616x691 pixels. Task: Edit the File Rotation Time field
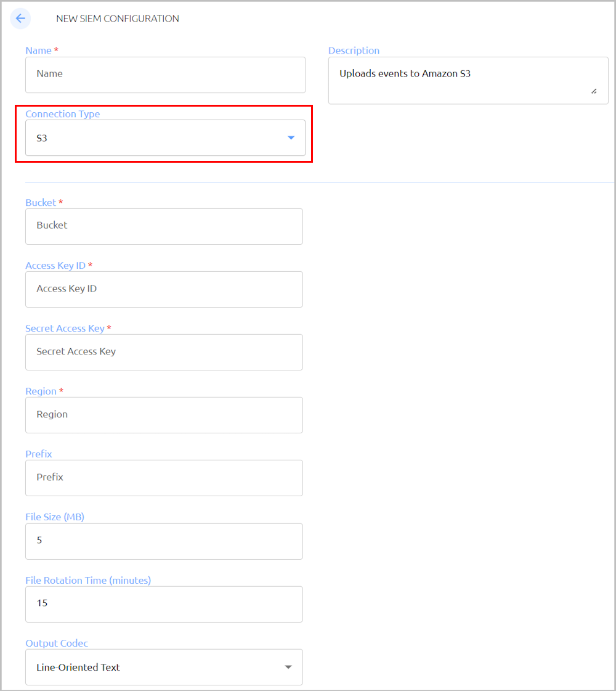click(x=164, y=604)
